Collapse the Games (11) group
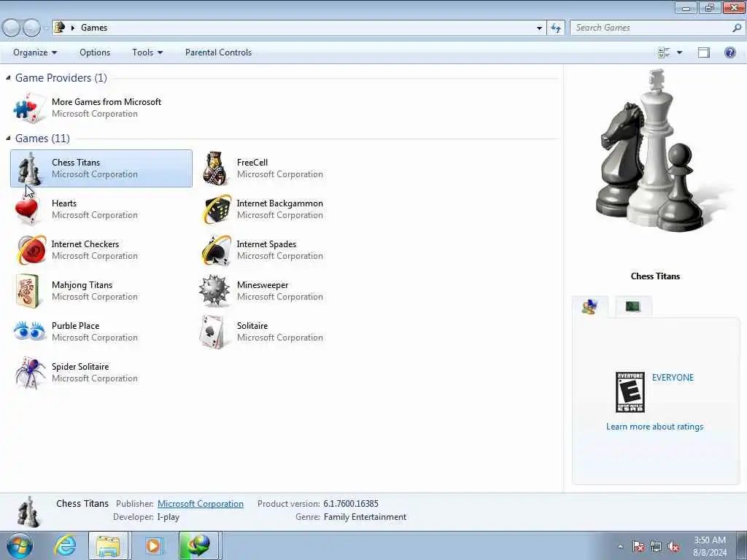Screen dimensions: 747x560 tap(8, 138)
